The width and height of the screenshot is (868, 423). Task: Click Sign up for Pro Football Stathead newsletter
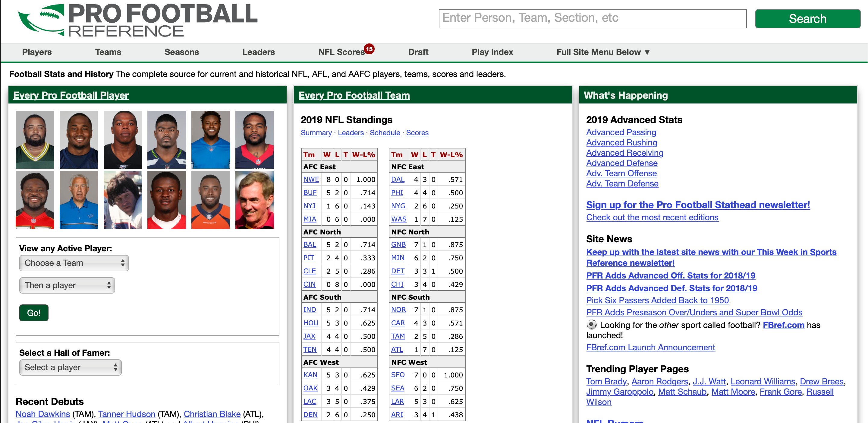click(x=698, y=205)
